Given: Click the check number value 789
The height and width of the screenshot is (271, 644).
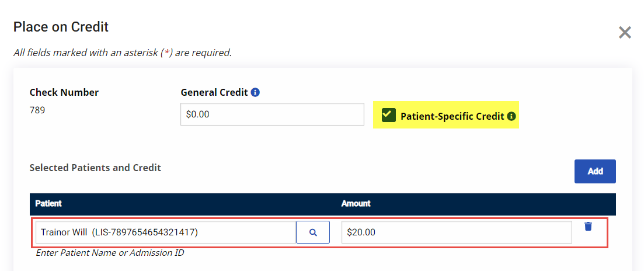Looking at the screenshot, I should [x=37, y=110].
